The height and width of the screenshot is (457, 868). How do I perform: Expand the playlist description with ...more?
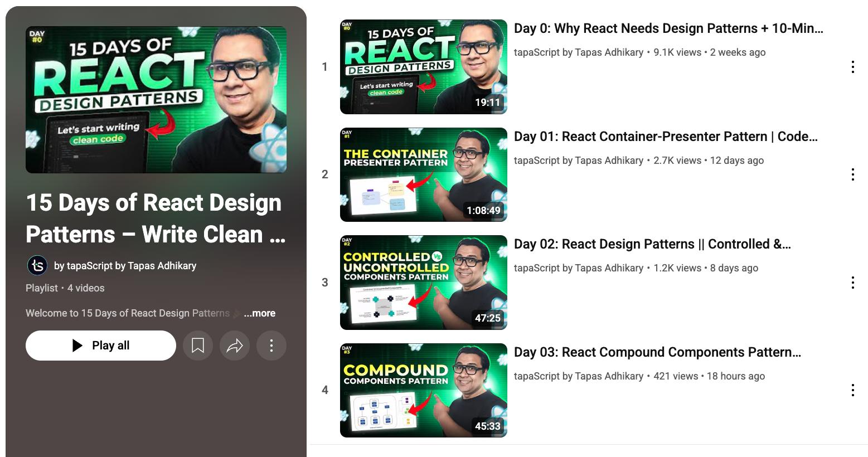(x=259, y=313)
